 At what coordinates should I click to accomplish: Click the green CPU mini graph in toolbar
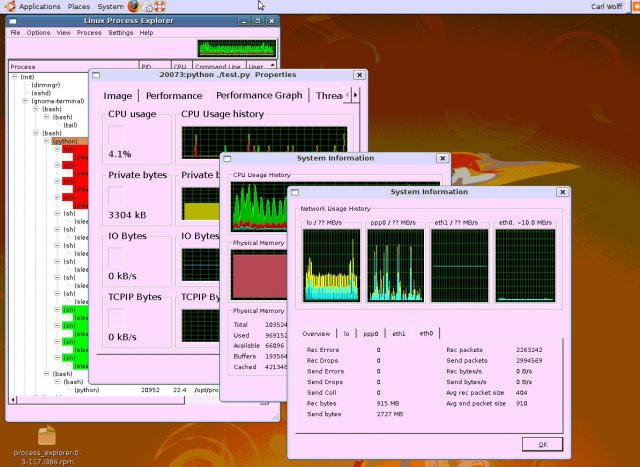(x=237, y=48)
